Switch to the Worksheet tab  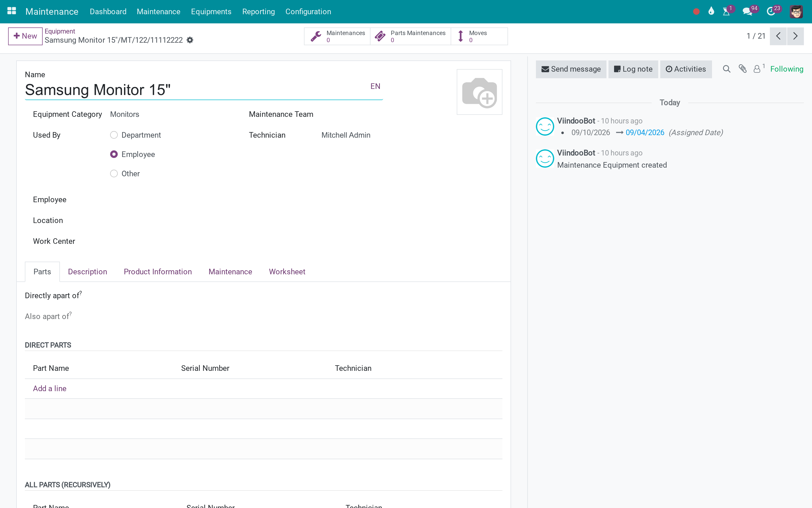coord(287,272)
